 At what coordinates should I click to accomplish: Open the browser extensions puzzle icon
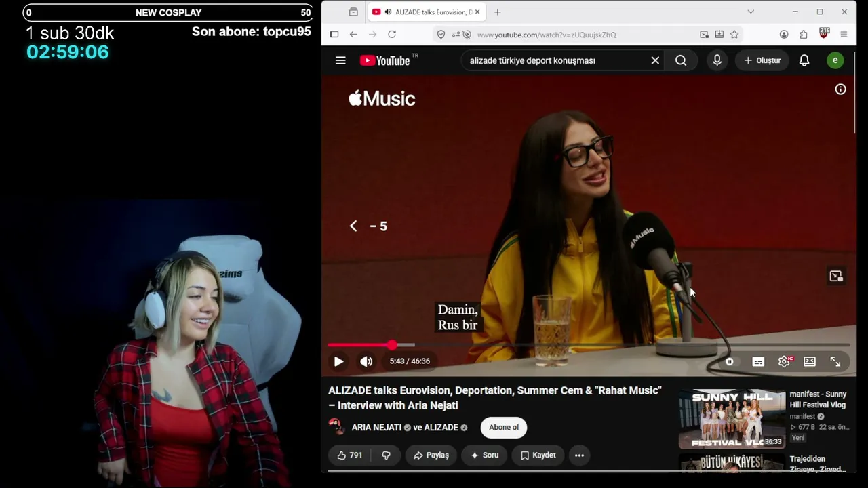point(804,35)
